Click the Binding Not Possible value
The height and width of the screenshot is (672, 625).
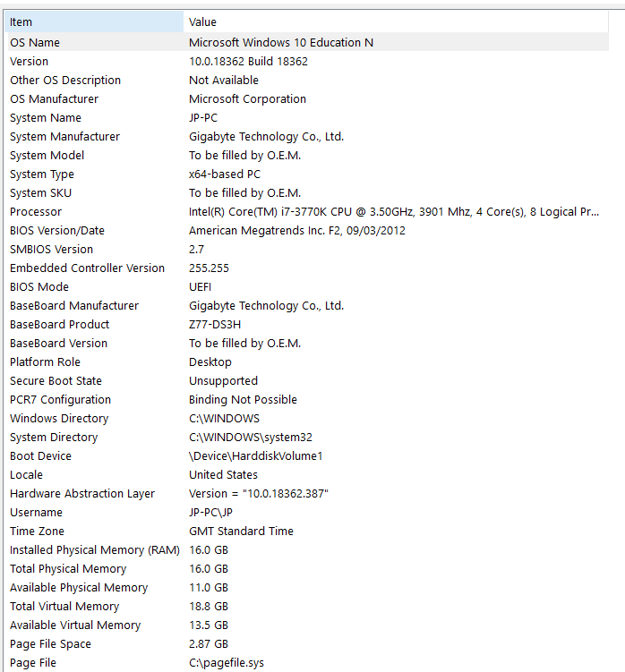pyautogui.click(x=243, y=400)
